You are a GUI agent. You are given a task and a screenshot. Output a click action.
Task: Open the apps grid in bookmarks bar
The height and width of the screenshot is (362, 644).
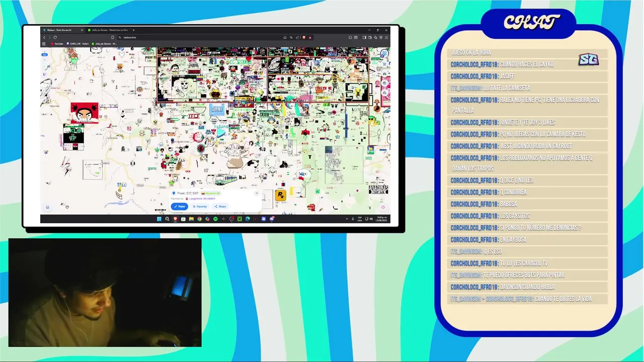[x=44, y=44]
